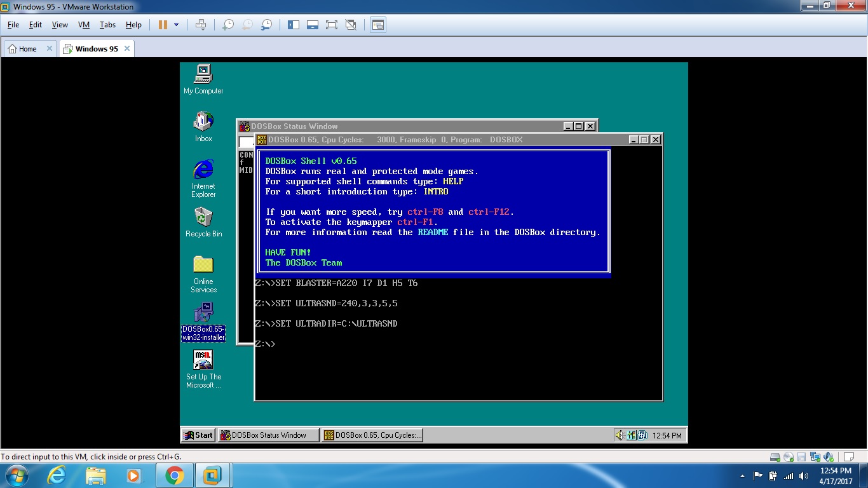This screenshot has height=488, width=868.
Task: Open the Tabs menu
Action: 107,25
